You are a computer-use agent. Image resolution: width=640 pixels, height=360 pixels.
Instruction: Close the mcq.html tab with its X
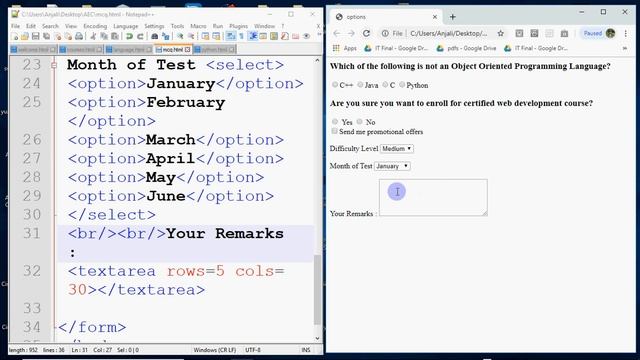tap(187, 49)
